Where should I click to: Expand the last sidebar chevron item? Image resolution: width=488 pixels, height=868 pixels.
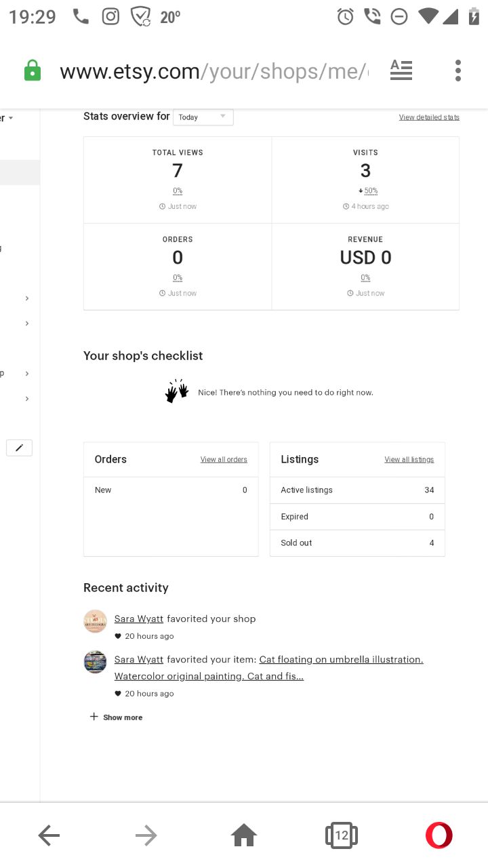(x=27, y=399)
